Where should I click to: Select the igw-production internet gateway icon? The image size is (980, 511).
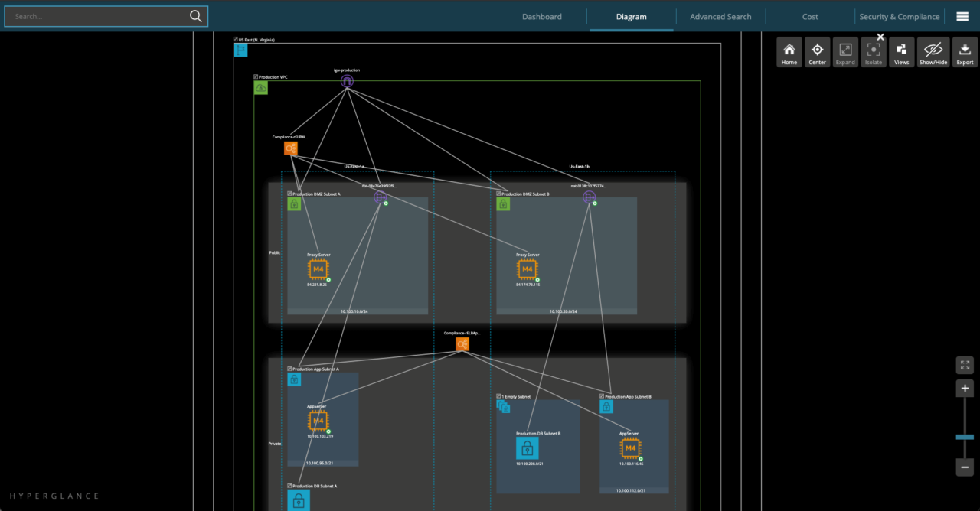[347, 80]
